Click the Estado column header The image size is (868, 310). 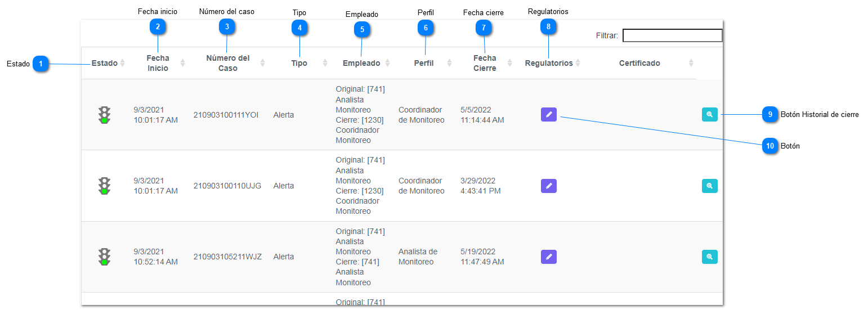click(x=105, y=63)
